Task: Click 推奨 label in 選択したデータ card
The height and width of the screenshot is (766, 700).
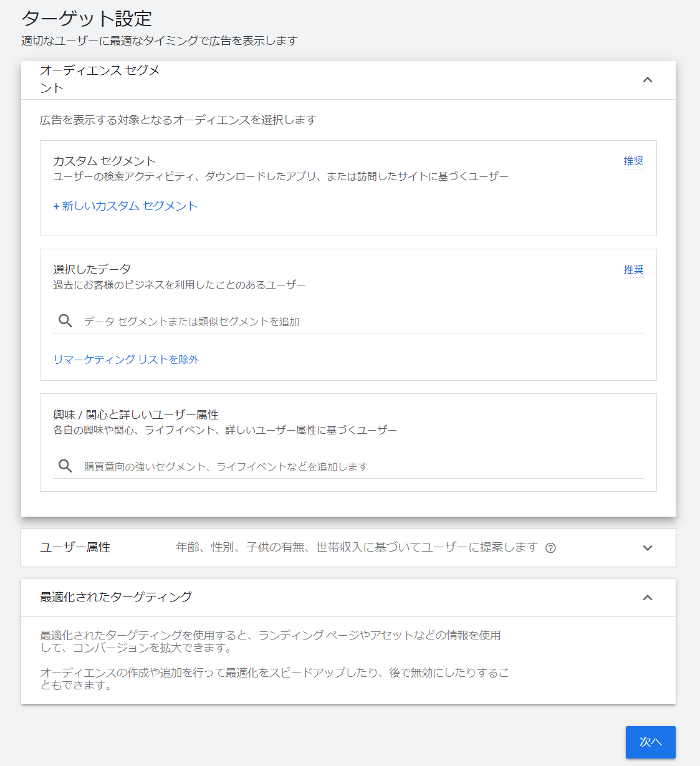Action: pyautogui.click(x=633, y=270)
